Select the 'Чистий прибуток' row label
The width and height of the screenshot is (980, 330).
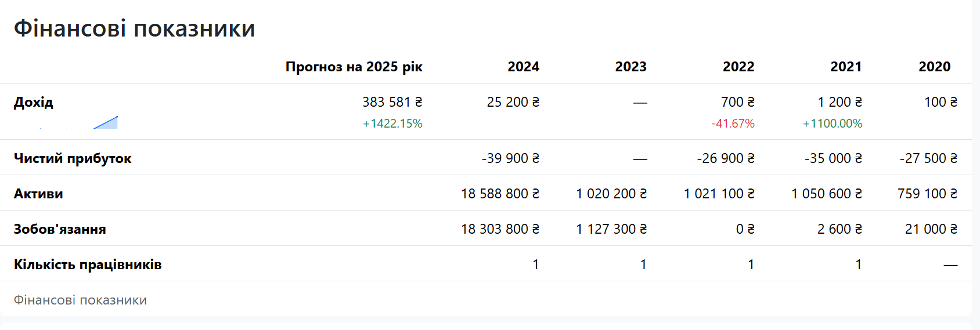click(73, 158)
